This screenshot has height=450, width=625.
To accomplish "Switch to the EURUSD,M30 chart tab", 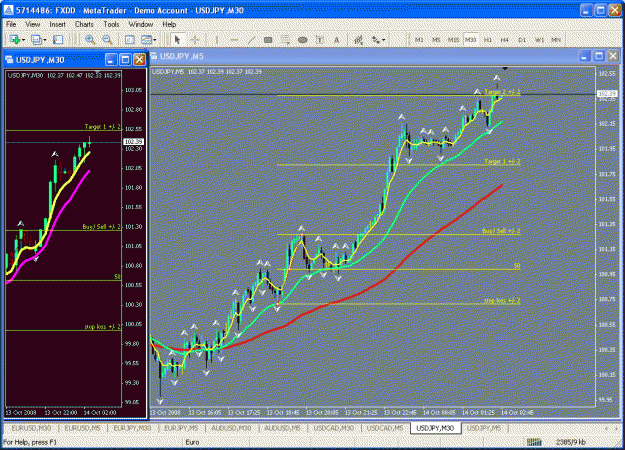I will coord(31,428).
